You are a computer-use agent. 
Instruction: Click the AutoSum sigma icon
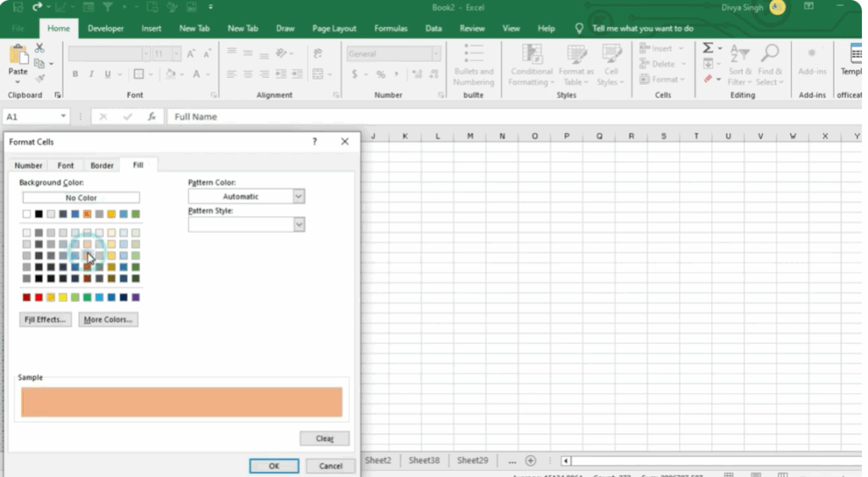click(x=708, y=48)
